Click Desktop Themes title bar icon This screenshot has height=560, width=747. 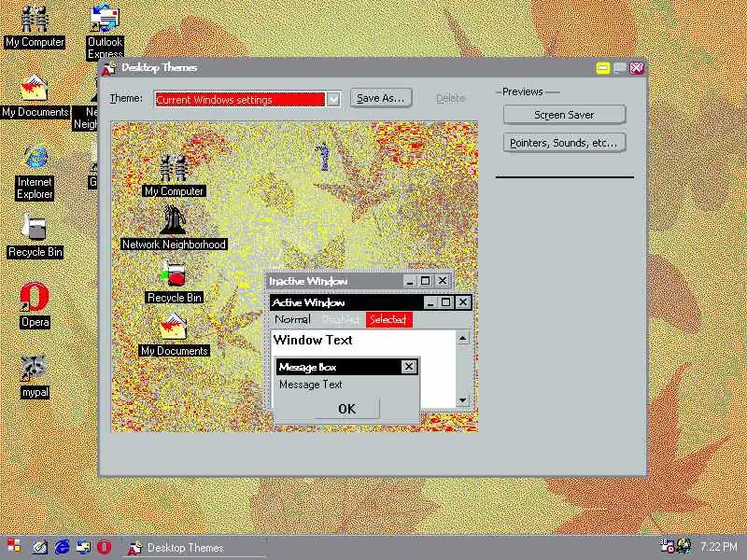coord(109,68)
